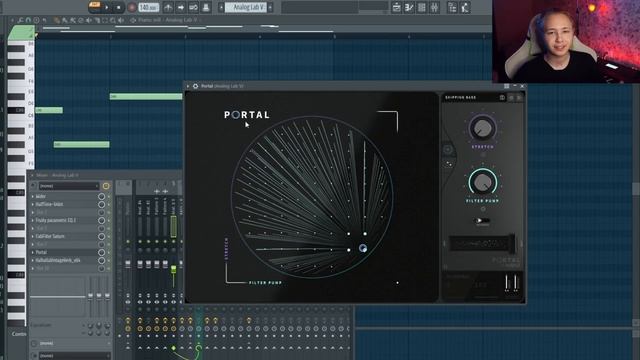Expand Fruity parametric EQ 2 slot arrow
This screenshot has height=360, width=640.
33,220
